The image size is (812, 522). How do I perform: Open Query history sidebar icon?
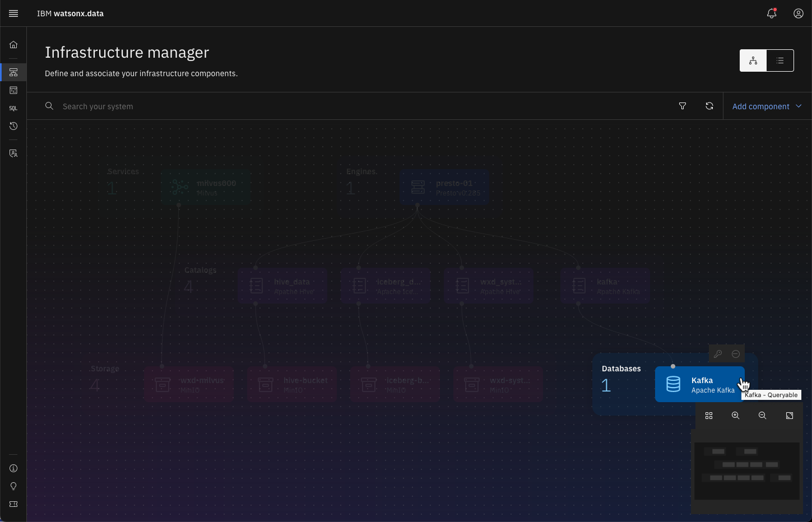pyautogui.click(x=13, y=126)
